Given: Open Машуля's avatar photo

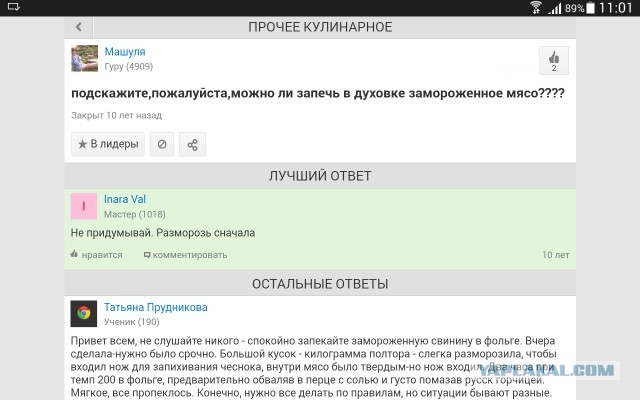Looking at the screenshot, I should click(84, 58).
